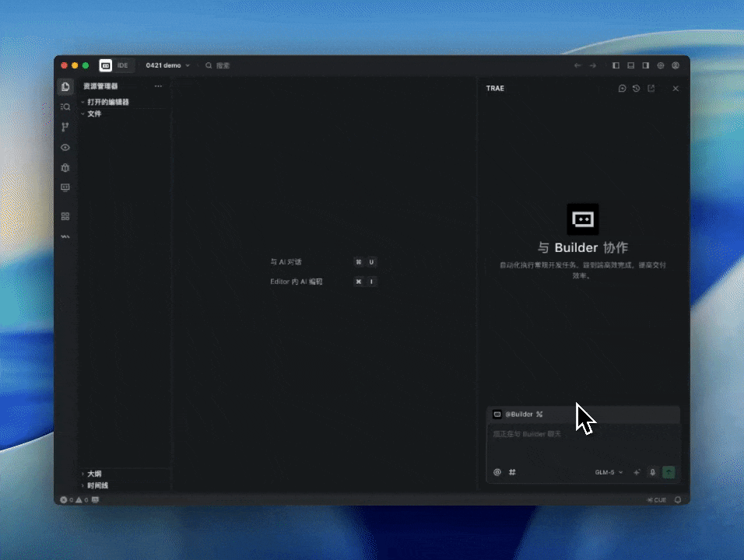Open the 资源管理器 more actions menu
The width and height of the screenshot is (744, 560).
[158, 86]
